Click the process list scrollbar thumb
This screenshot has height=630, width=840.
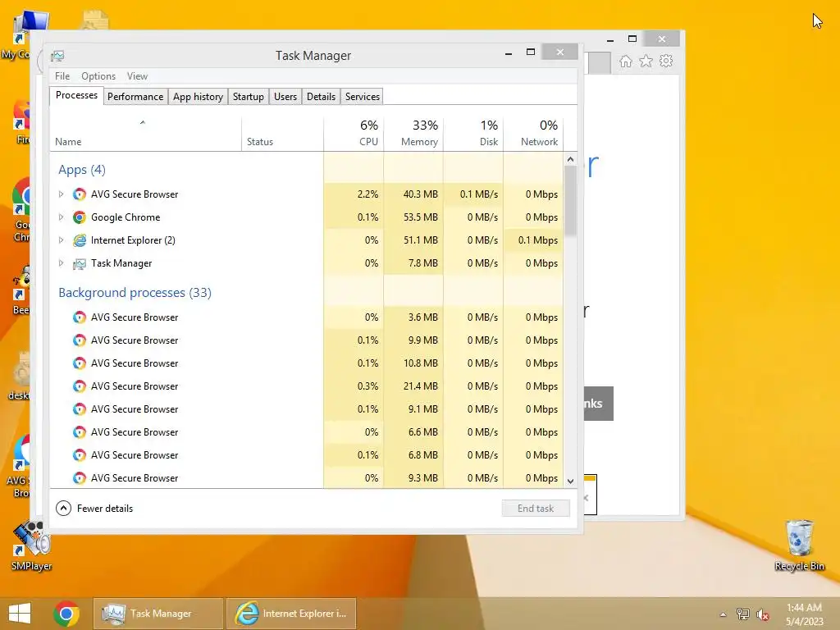pyautogui.click(x=571, y=201)
